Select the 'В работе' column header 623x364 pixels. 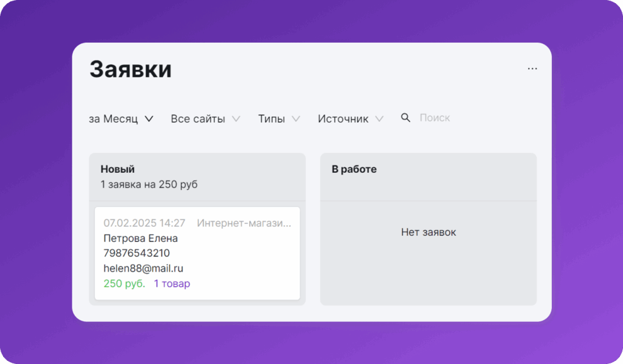pos(354,169)
